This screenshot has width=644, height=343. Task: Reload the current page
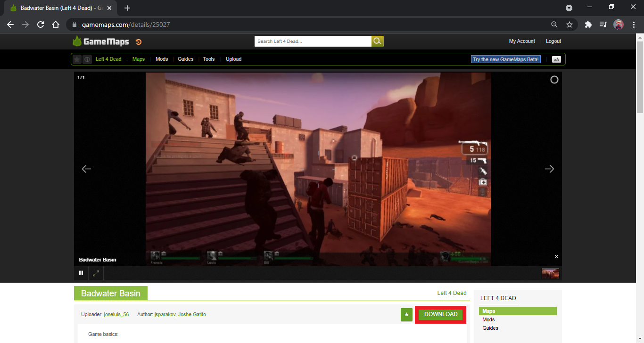[41, 24]
